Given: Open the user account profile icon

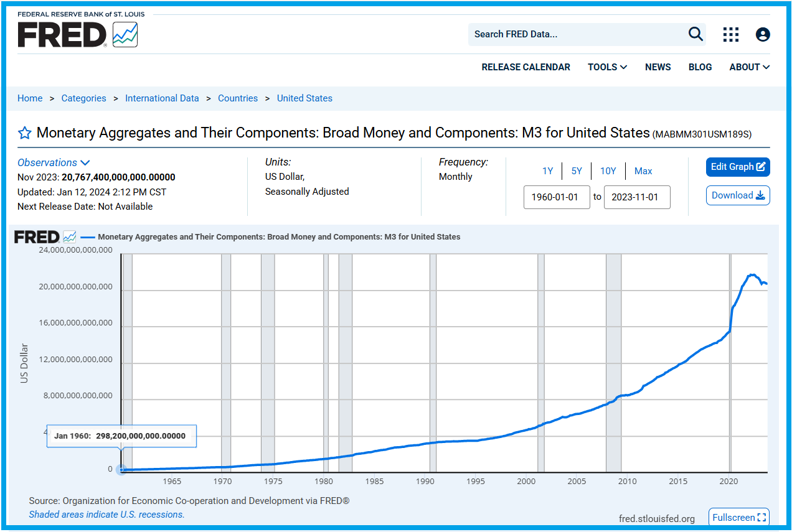Looking at the screenshot, I should [x=763, y=35].
